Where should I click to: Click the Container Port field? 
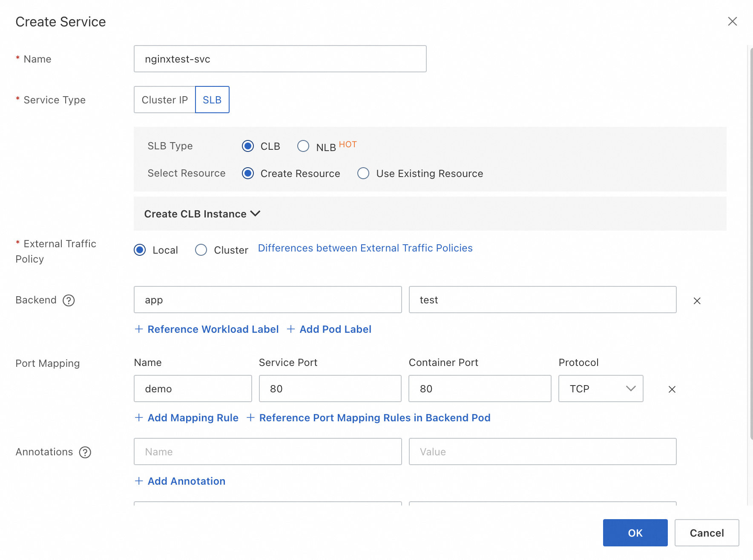[480, 389]
